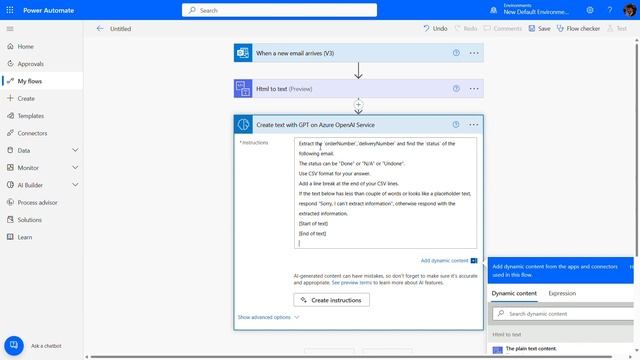Open more options for Create text with GPT
Viewport: 640px width, 360px height.
click(x=473, y=124)
